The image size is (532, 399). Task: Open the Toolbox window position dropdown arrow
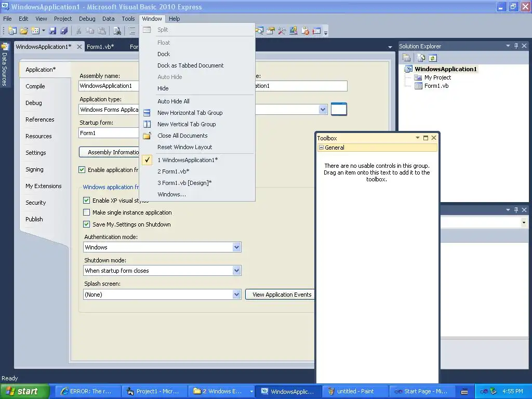tap(418, 138)
